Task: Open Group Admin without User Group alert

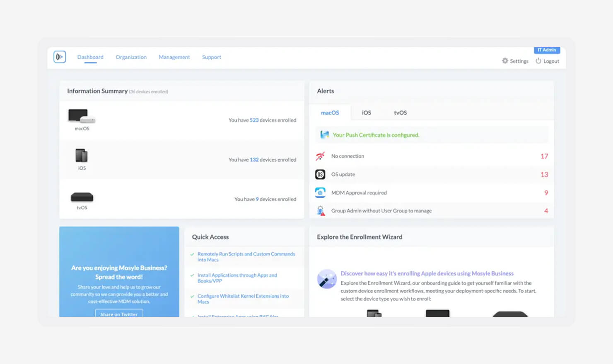Action: tap(432, 211)
